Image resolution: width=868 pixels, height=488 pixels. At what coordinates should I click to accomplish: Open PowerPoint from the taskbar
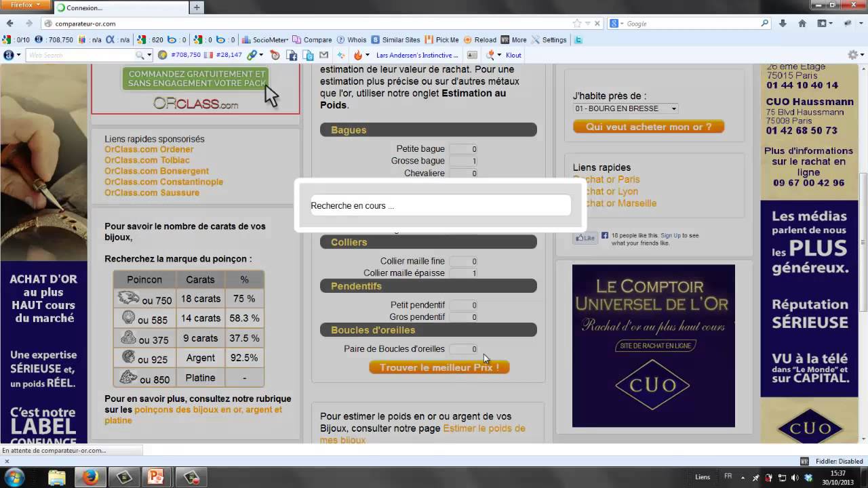point(157,477)
